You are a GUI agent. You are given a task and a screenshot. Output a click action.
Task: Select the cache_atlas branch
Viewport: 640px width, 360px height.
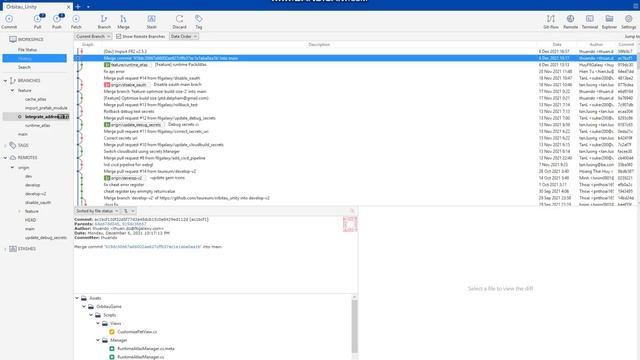point(36,99)
